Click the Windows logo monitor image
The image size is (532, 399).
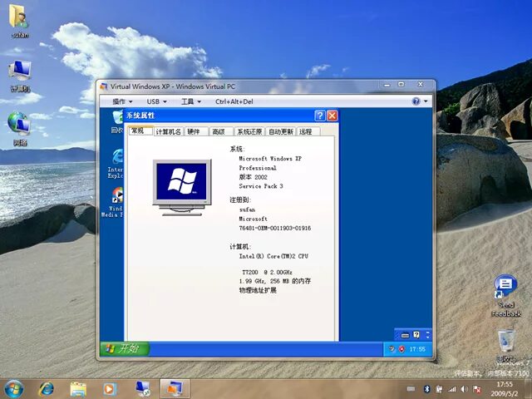tap(182, 187)
